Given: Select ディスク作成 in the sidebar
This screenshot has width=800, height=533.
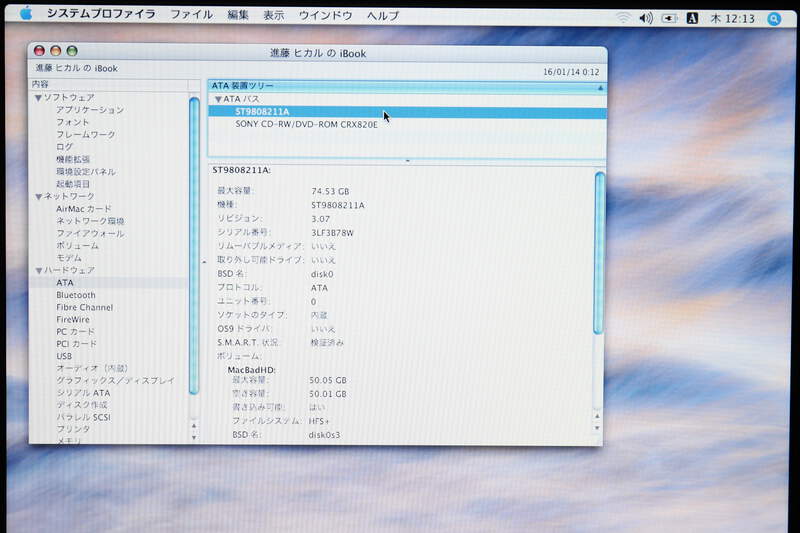Looking at the screenshot, I should (82, 405).
